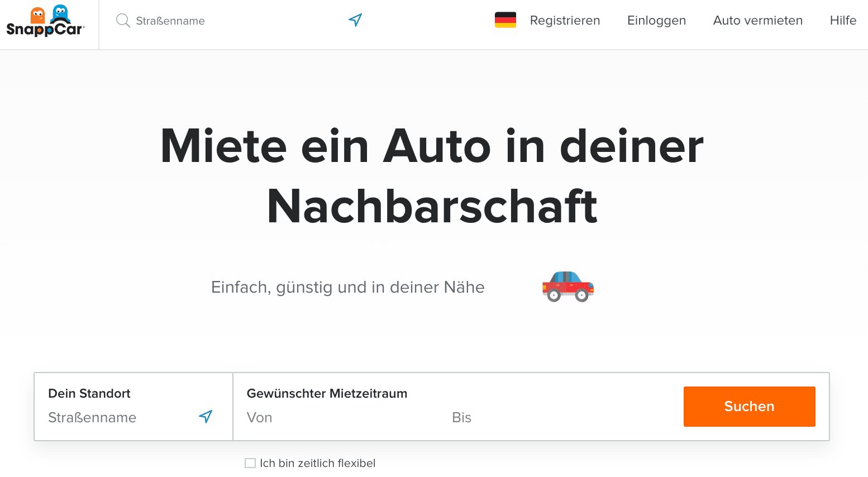This screenshot has width=868, height=477.
Task: Open the language selector via the flag
Action: pyautogui.click(x=505, y=19)
